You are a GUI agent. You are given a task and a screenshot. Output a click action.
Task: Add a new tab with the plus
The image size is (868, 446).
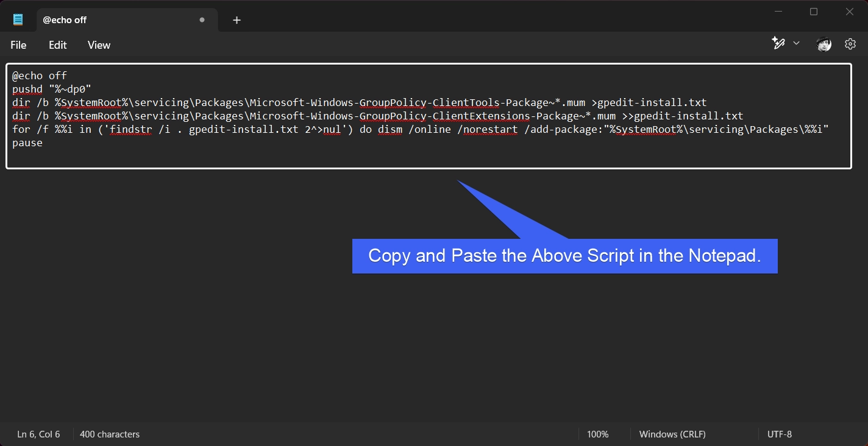click(237, 20)
